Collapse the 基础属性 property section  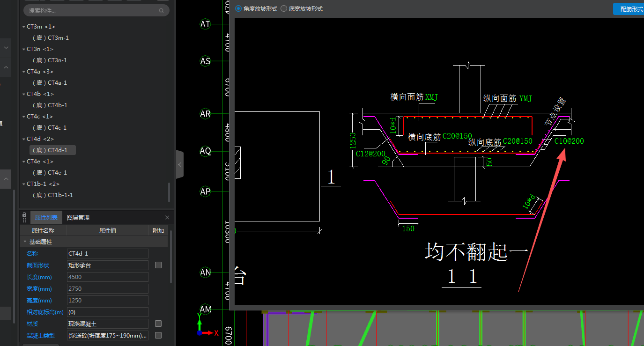(25, 241)
